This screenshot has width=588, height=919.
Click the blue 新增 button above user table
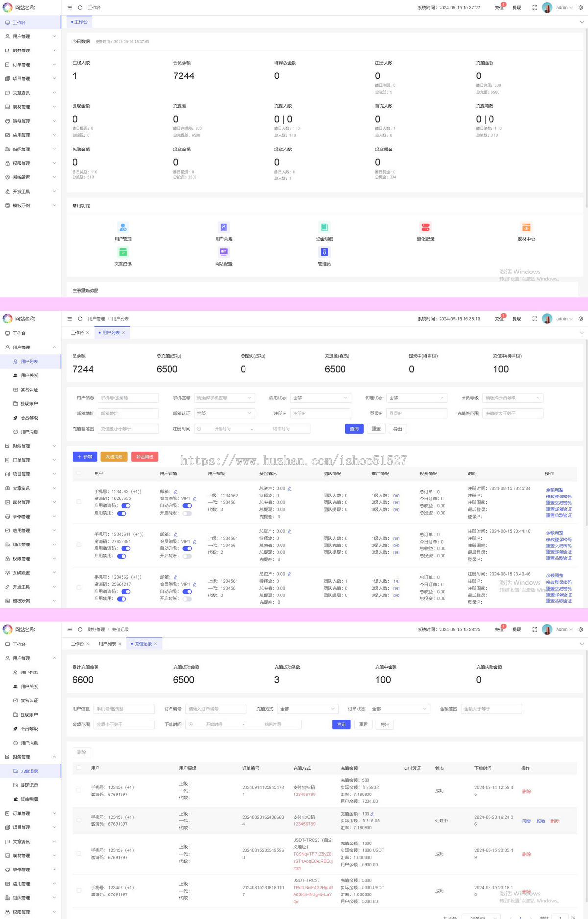(85, 457)
